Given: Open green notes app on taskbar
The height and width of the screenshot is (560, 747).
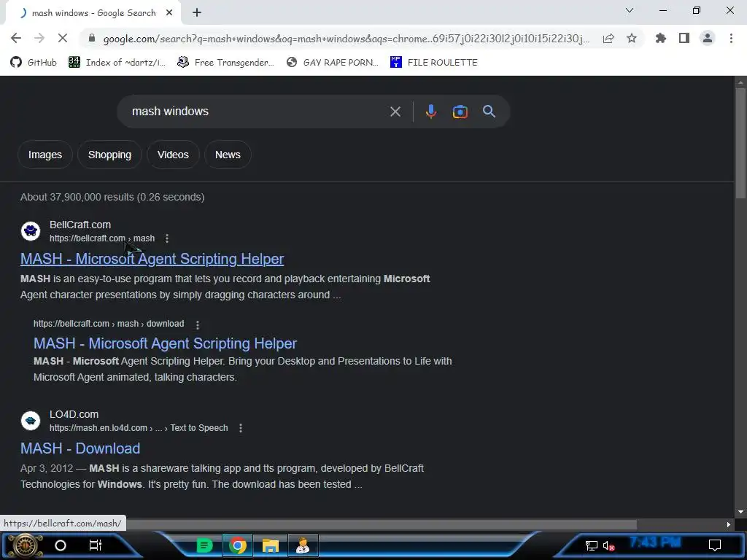Looking at the screenshot, I should (205, 545).
